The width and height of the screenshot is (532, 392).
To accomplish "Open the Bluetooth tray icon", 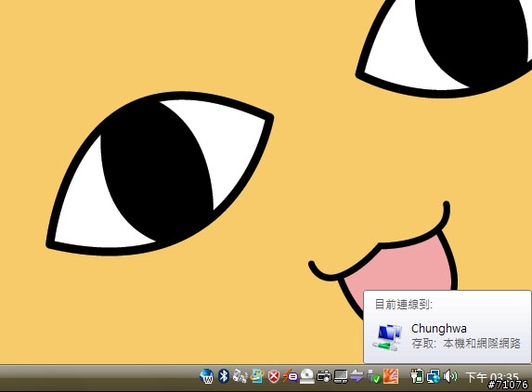I will [x=223, y=376].
